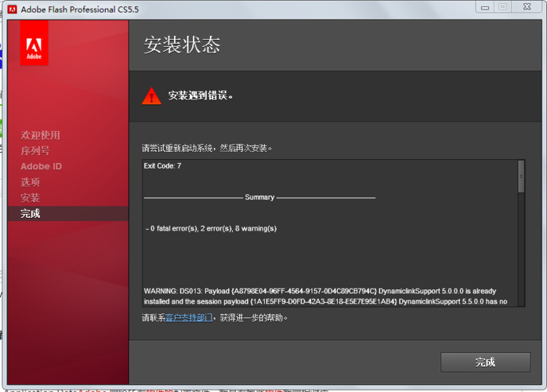Click the Exit Code: 7 line
Image resolution: width=547 pixels, height=392 pixels.
point(162,166)
